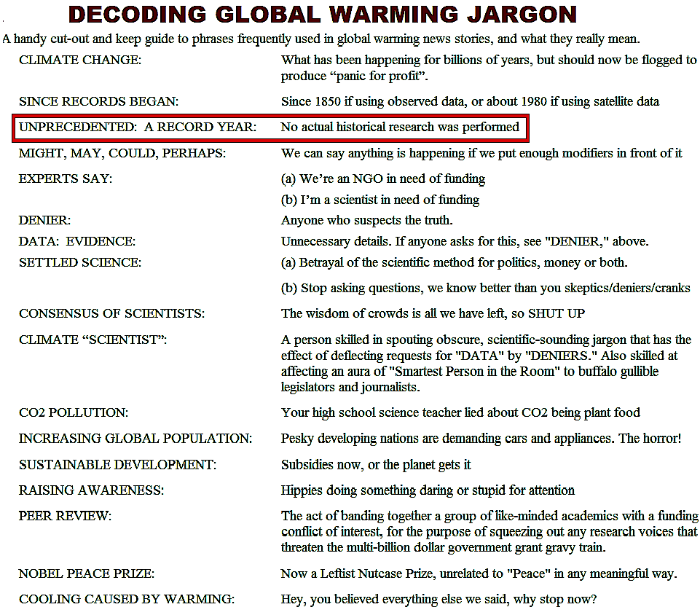
Task: Click line 'What has been happening for billions of years'
Action: coord(489,60)
